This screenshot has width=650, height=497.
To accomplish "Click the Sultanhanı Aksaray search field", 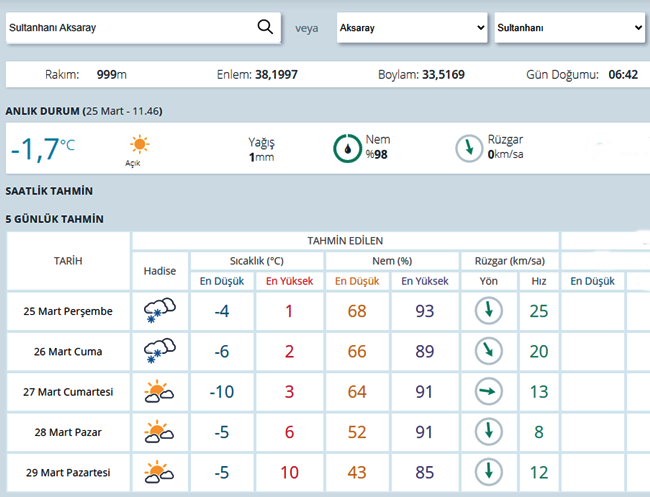I will point(128,28).
